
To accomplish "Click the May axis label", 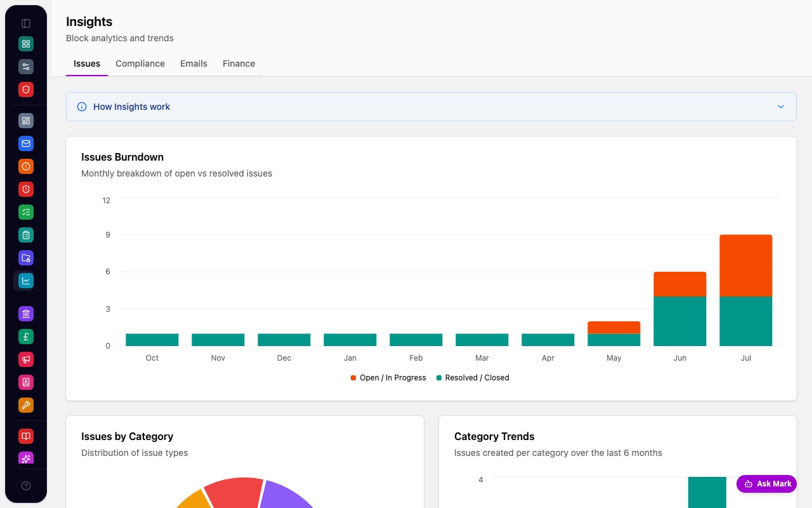I will click(614, 358).
